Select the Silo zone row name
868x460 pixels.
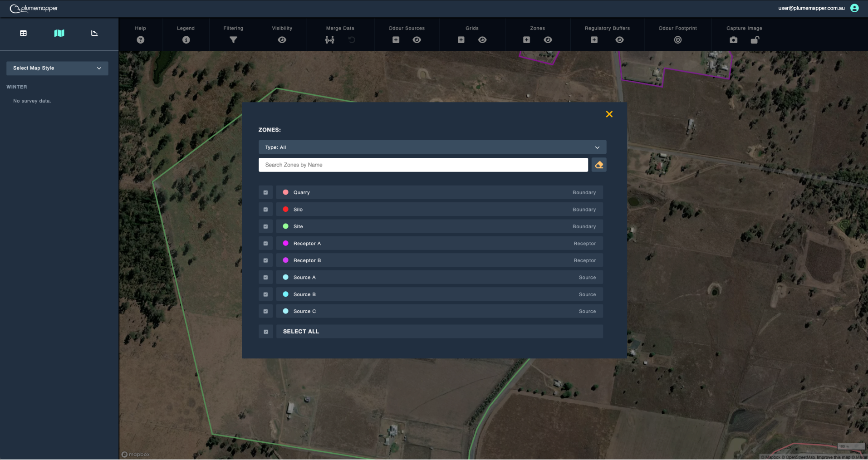(298, 210)
